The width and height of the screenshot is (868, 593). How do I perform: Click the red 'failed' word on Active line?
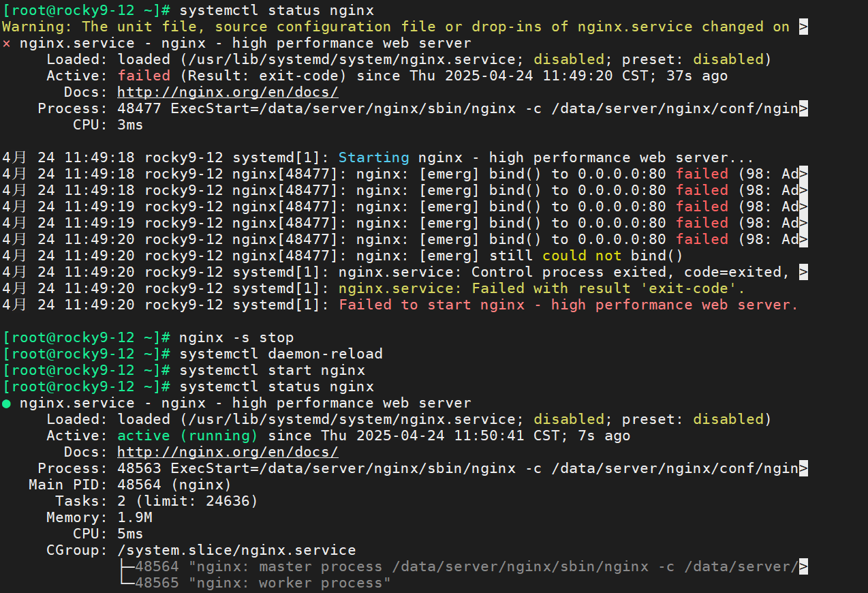pyautogui.click(x=144, y=76)
